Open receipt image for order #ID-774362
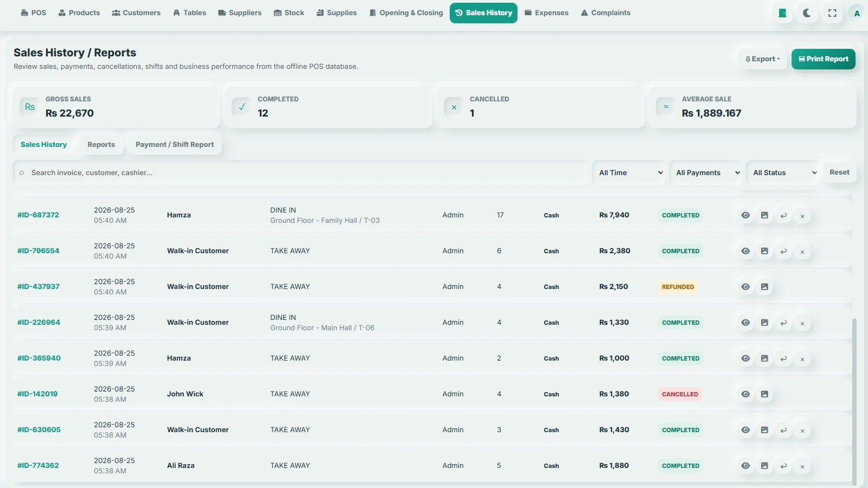Screen dimensions: 868x488 (764, 466)
